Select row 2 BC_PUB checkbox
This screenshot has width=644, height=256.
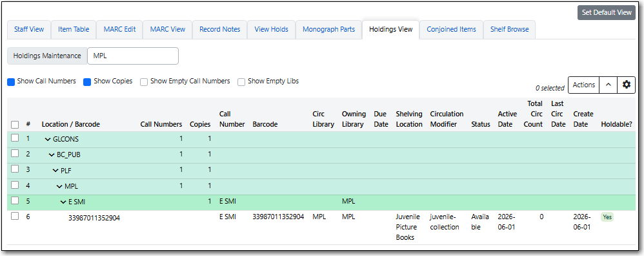[x=15, y=153]
